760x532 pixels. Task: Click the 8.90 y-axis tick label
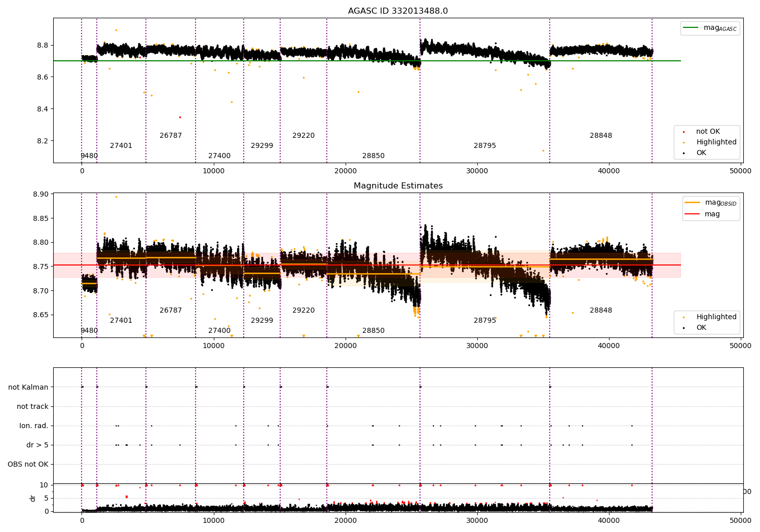[41, 194]
